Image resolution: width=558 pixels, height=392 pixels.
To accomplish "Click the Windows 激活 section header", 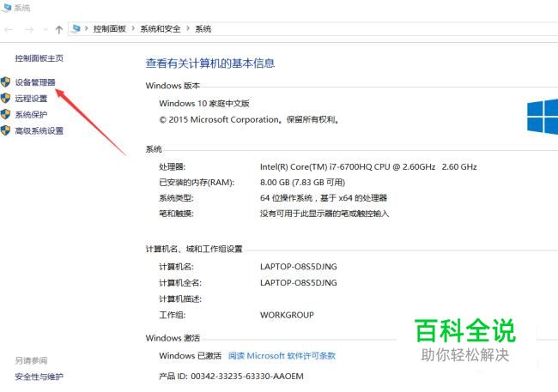I will (173, 338).
